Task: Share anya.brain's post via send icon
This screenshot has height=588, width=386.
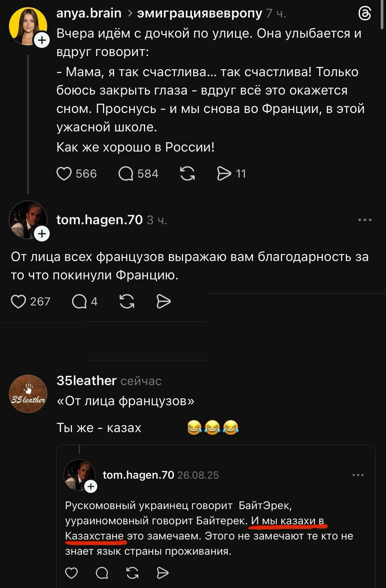Action: 224,174
